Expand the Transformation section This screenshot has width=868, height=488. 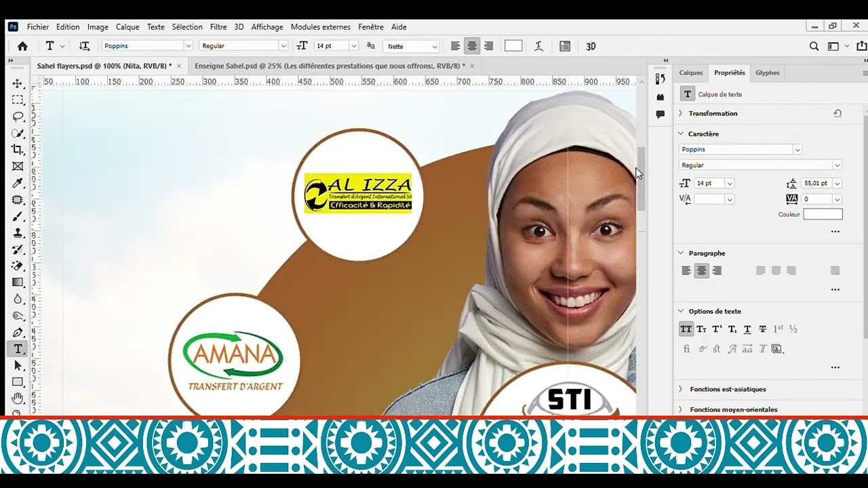coord(681,113)
